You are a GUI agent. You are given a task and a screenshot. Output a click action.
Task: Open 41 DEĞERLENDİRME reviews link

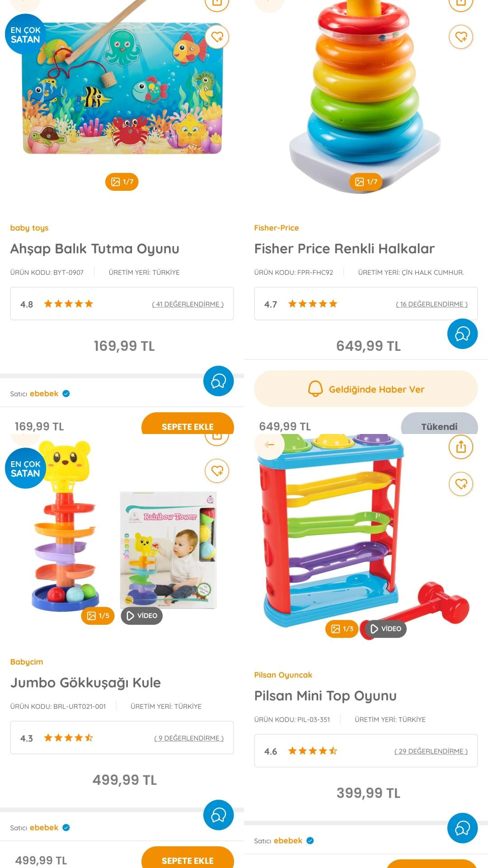coord(188,304)
